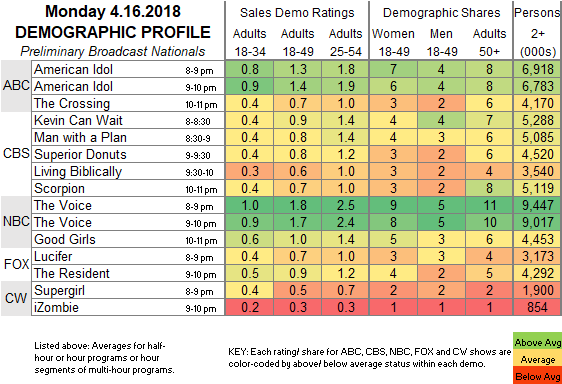
Task: Select the Average yellow legend swatch
Action: (537, 359)
